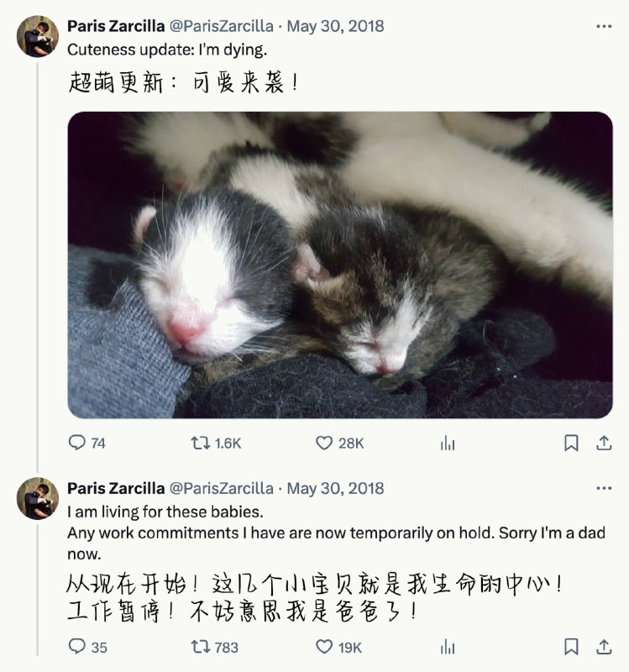Viewport: 629px width, 672px height.
Task: Open more options on first tweet
Action: pyautogui.click(x=604, y=27)
